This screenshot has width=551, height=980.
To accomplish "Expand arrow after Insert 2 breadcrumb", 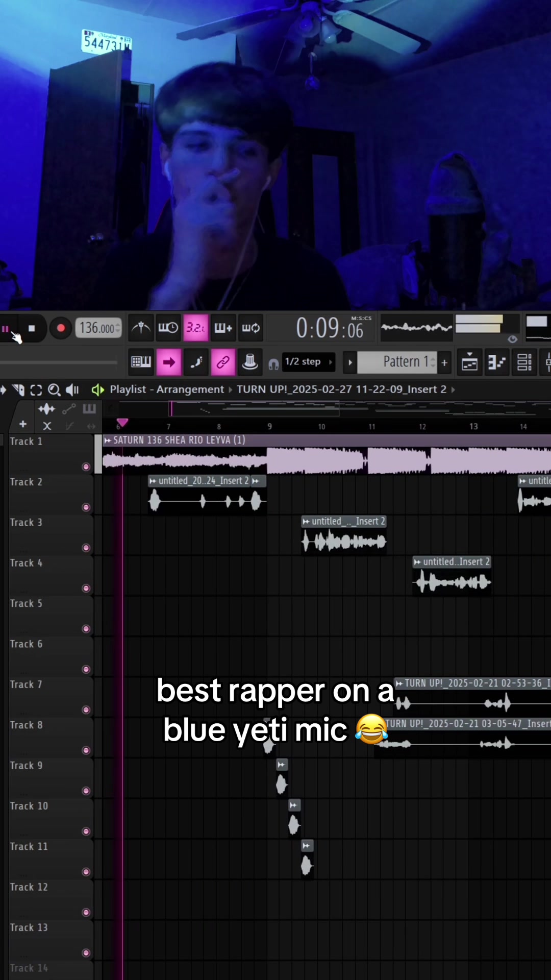I will (453, 390).
